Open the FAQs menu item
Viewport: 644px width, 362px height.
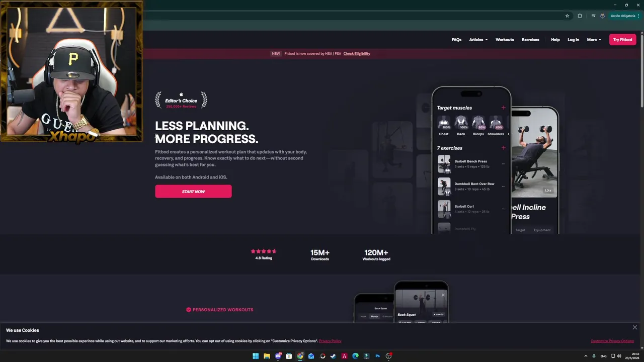click(x=456, y=40)
